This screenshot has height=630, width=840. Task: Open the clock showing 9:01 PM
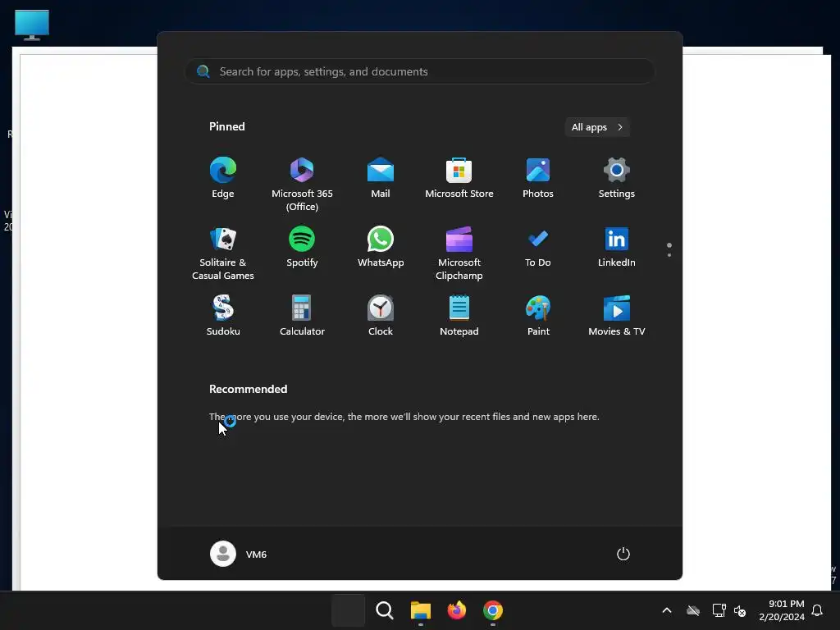coord(782,610)
